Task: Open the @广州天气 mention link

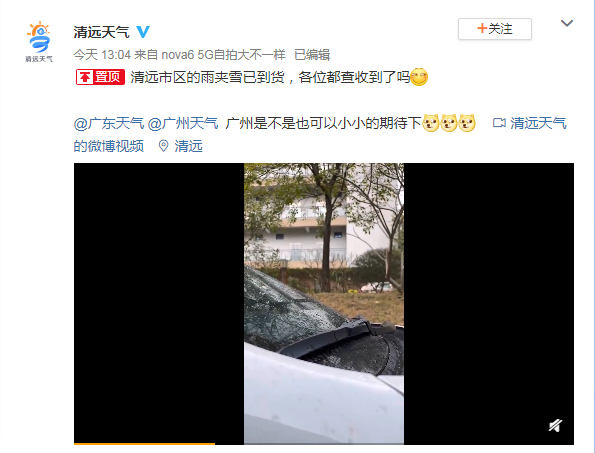Action: [x=183, y=124]
